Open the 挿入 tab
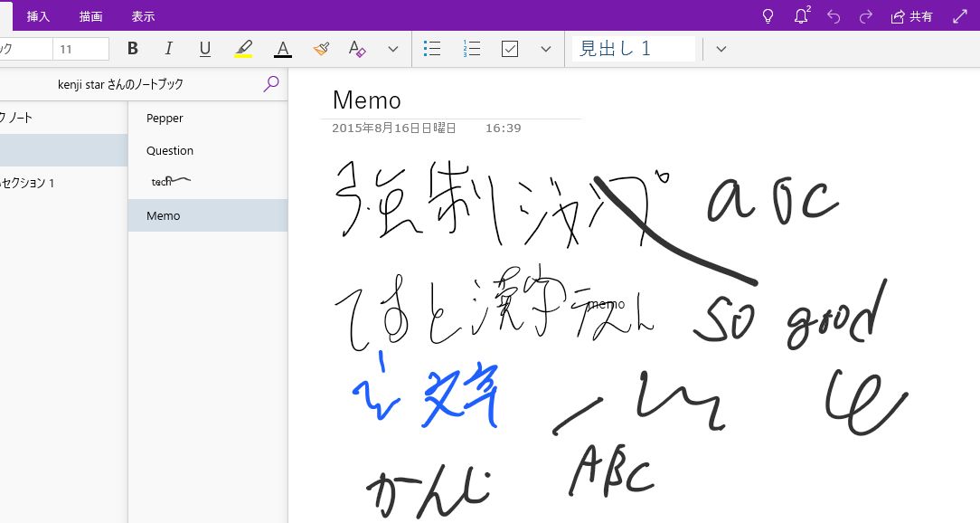The image size is (980, 523). tap(38, 16)
